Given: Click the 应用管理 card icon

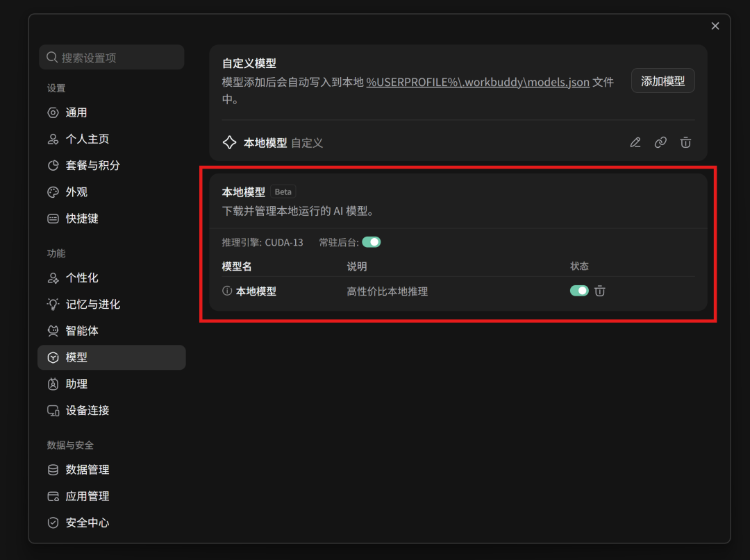Looking at the screenshot, I should point(53,496).
